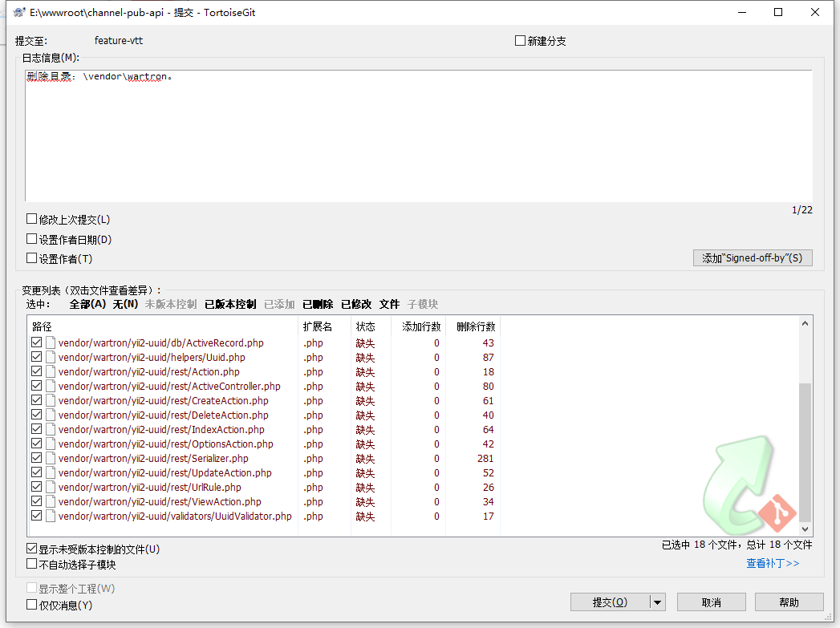Click 添加"Signed-off-by"(S) button
840x628 pixels.
pos(753,258)
